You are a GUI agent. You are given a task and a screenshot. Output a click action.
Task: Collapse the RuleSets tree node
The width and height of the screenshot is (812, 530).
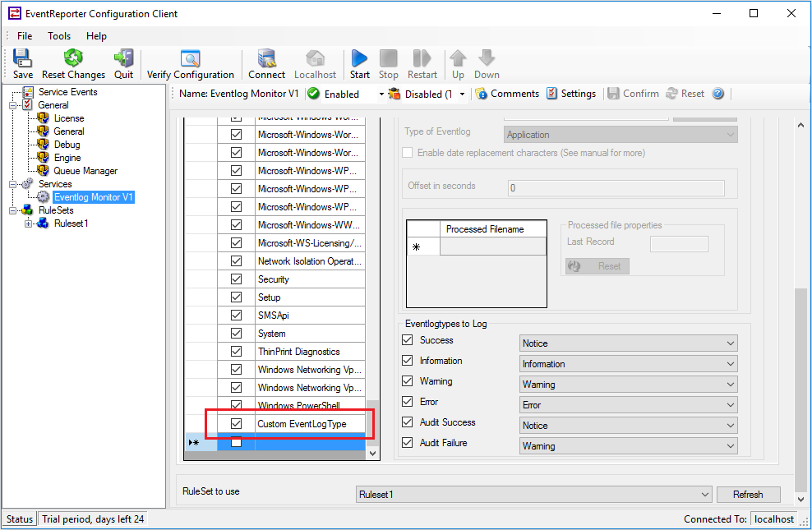pyautogui.click(x=13, y=210)
